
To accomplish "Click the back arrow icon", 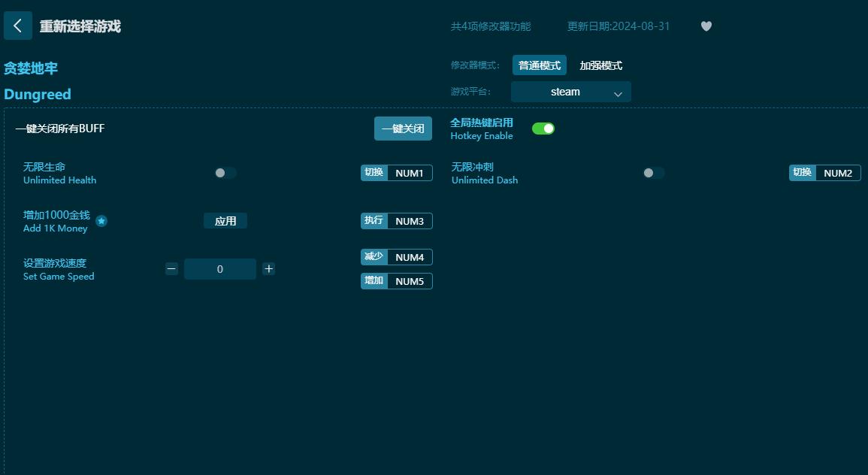I will [x=18, y=26].
